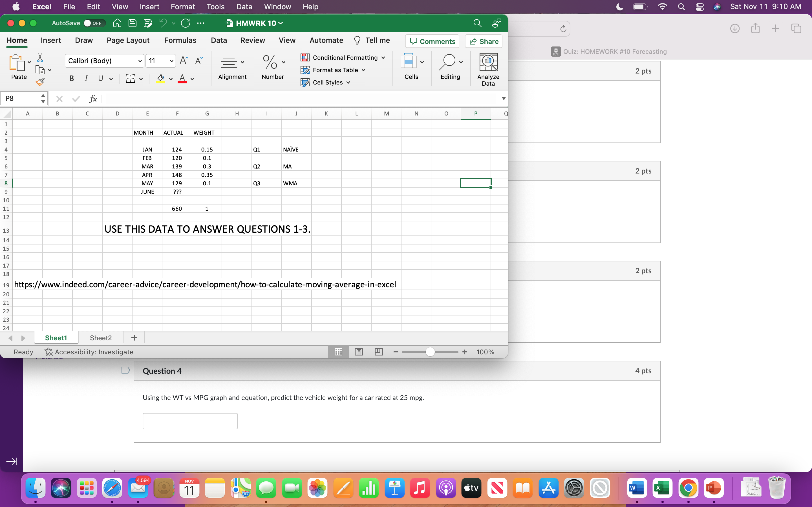This screenshot has height=507, width=812.
Task: Launch Safari from the Dock
Action: (112, 488)
